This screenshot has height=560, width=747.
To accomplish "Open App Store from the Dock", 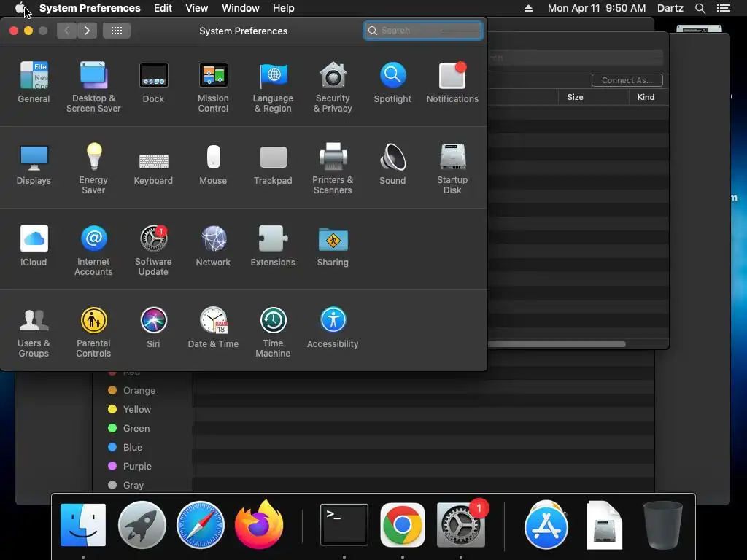I will click(546, 526).
